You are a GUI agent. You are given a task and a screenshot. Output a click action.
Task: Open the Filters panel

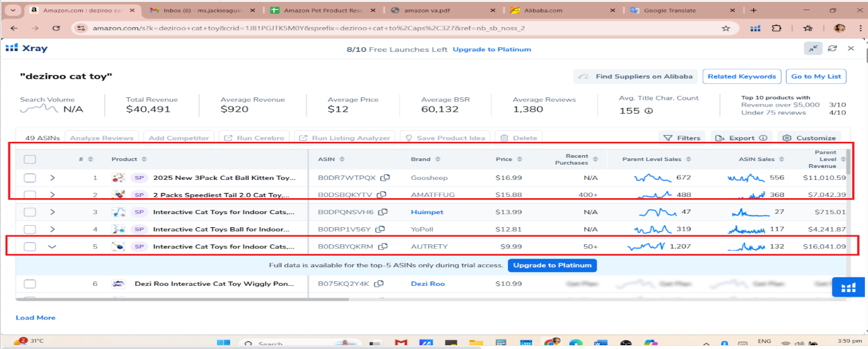coord(682,138)
